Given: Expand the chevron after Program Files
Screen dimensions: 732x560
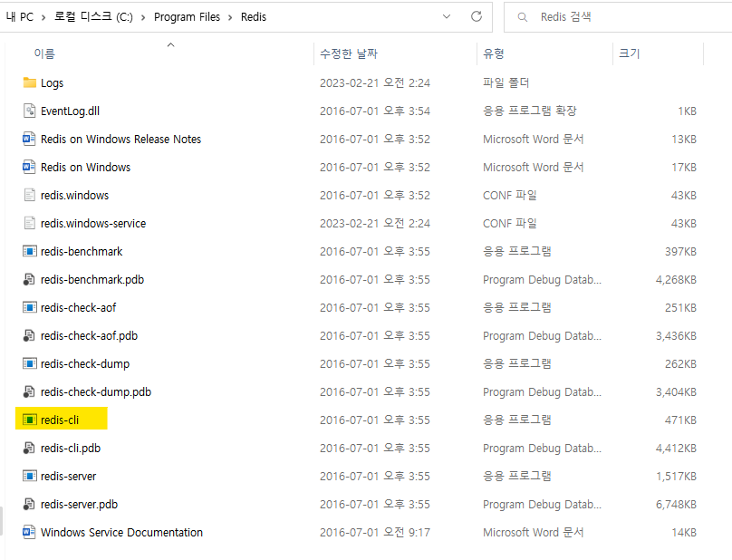Looking at the screenshot, I should coord(230,17).
